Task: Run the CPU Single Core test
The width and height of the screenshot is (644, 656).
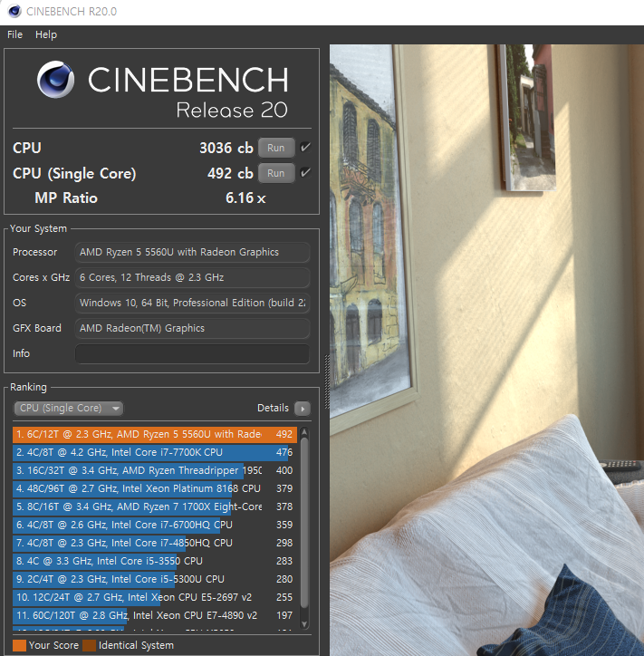Action: pos(276,173)
